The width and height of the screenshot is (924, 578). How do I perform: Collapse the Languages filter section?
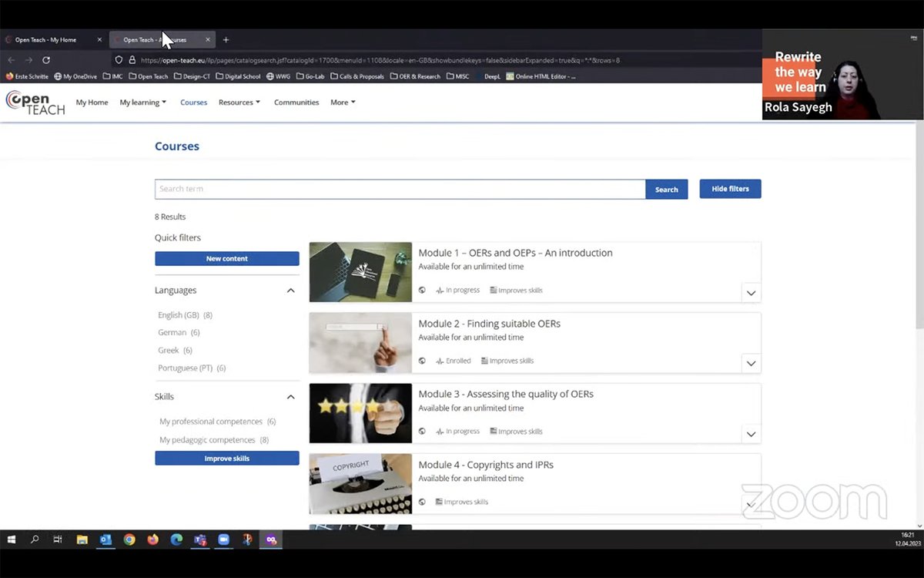coord(290,291)
